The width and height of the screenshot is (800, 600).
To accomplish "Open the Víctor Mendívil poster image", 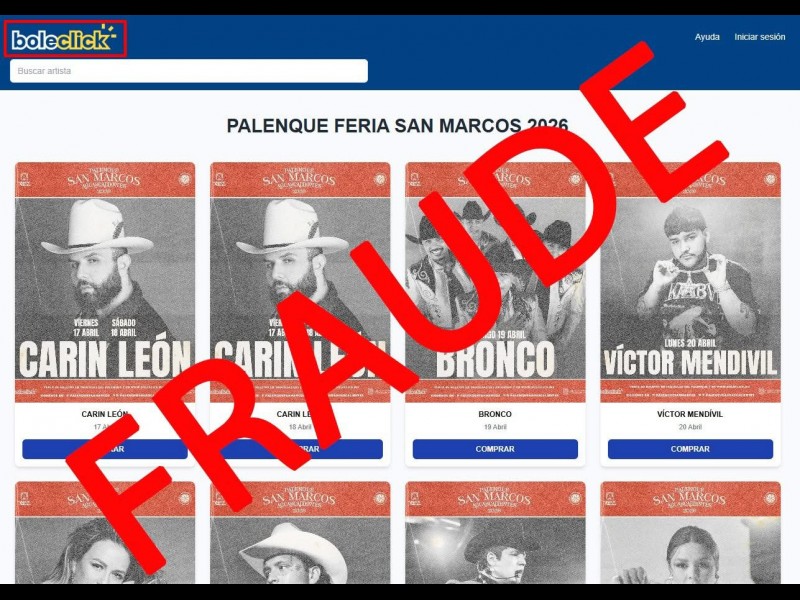I will pyautogui.click(x=690, y=282).
